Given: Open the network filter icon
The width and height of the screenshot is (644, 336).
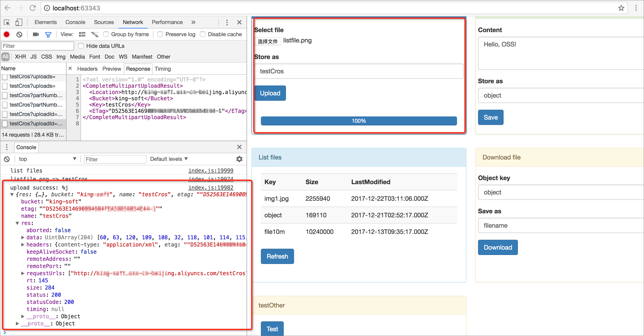Looking at the screenshot, I should click(48, 34).
